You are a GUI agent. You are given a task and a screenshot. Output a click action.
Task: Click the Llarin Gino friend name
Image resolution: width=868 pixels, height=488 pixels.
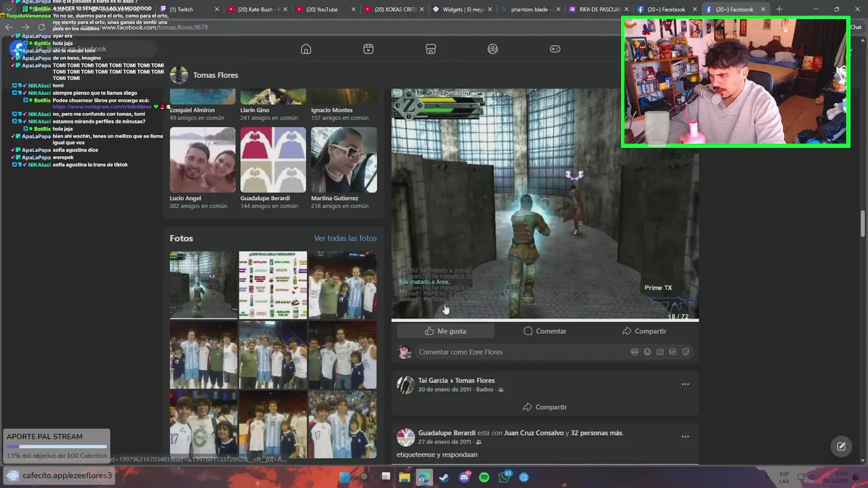(254, 110)
